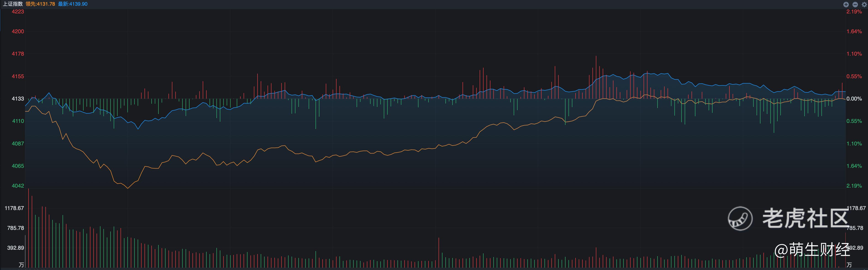Viewport: 868px width, 270px height.
Task: Click the 上证指数 index title
Action: click(13, 4)
